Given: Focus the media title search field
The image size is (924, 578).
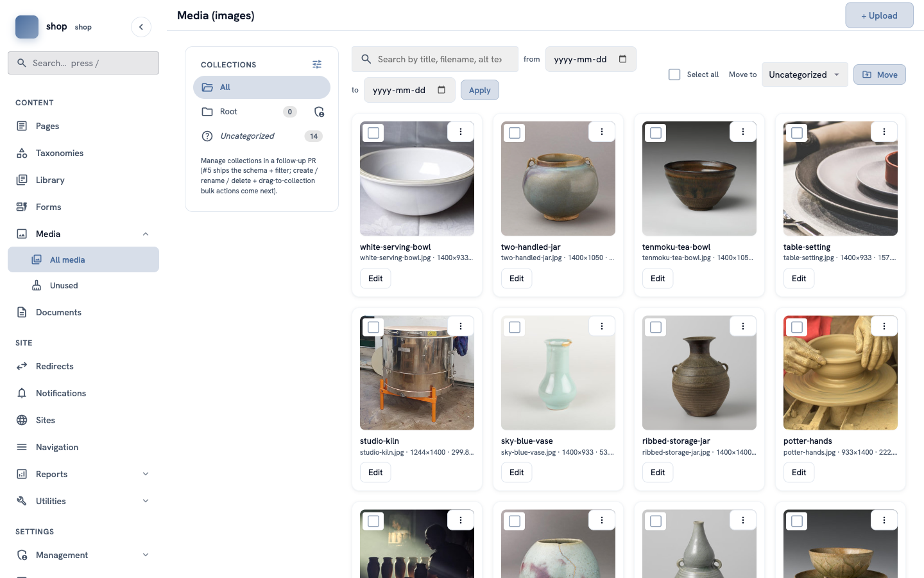Looking at the screenshot, I should pos(435,59).
